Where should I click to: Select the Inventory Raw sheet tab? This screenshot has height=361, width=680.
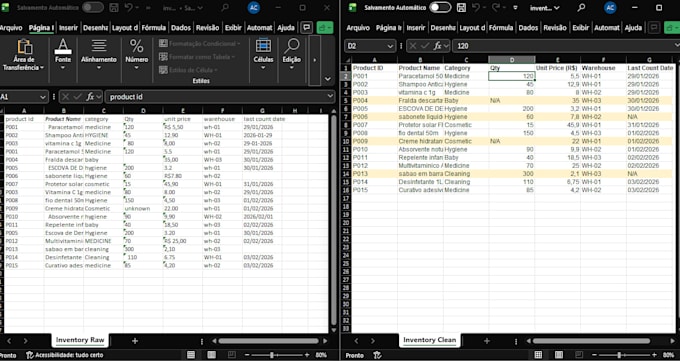tap(80, 340)
